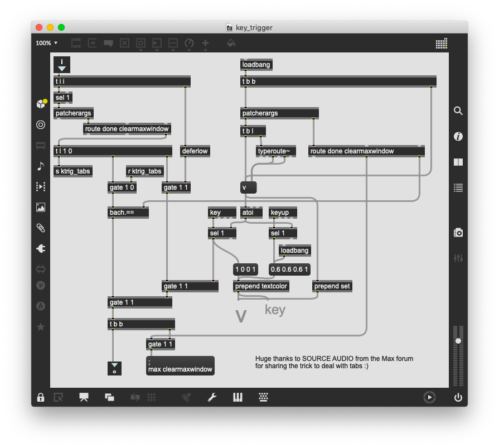Open the Images browser in left sidebar
The image size is (499, 448).
(41, 207)
